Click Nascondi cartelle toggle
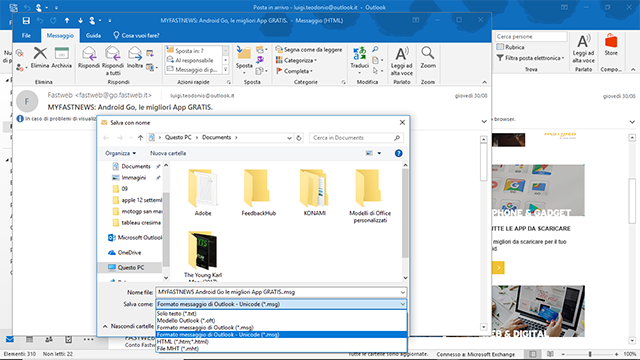The image size is (640, 360). click(x=128, y=326)
